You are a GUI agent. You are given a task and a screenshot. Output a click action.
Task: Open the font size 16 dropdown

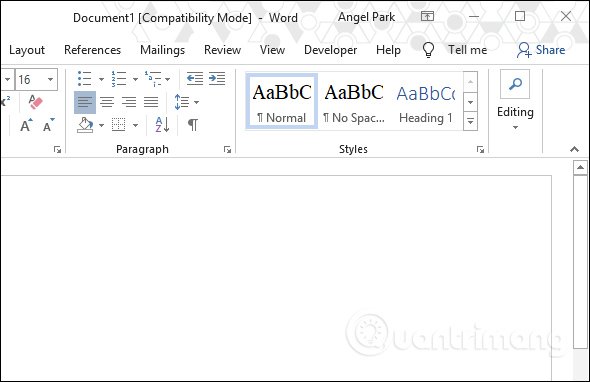[x=50, y=79]
